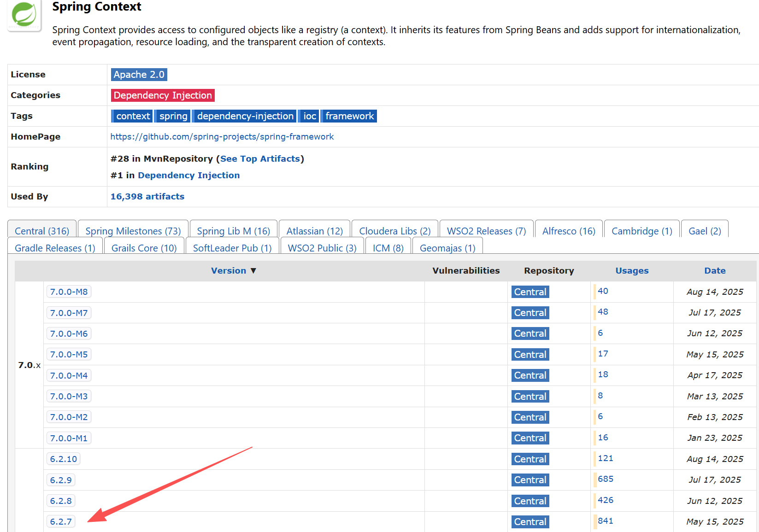Viewport: 759px width, 532px height.
Task: Open version 6.2.9
Action: [x=61, y=480]
